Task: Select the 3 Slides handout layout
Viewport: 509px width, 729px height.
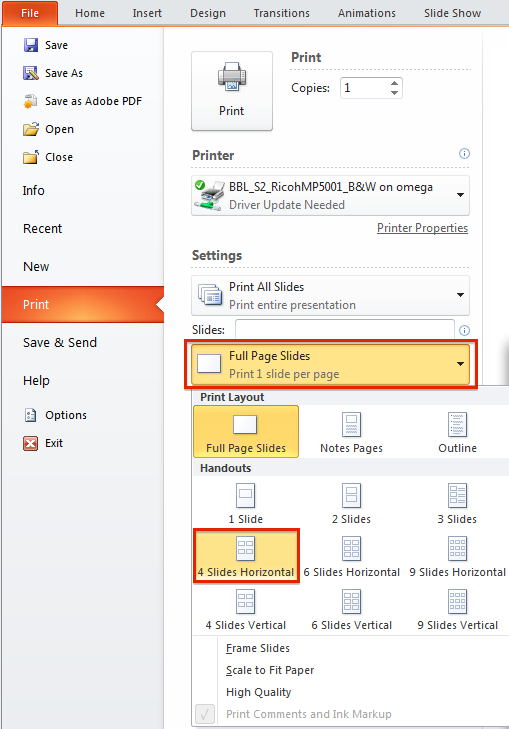Action: coord(457,504)
